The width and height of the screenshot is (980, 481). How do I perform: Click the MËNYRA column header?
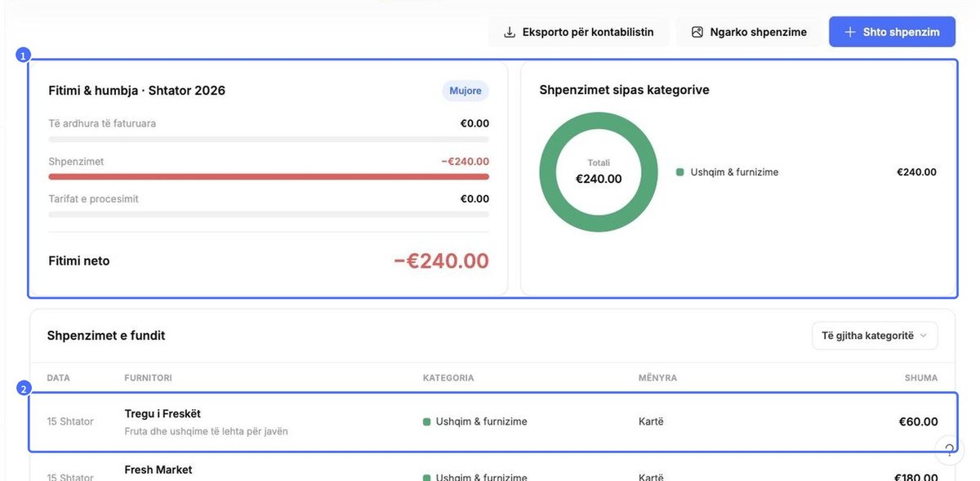[657, 378]
